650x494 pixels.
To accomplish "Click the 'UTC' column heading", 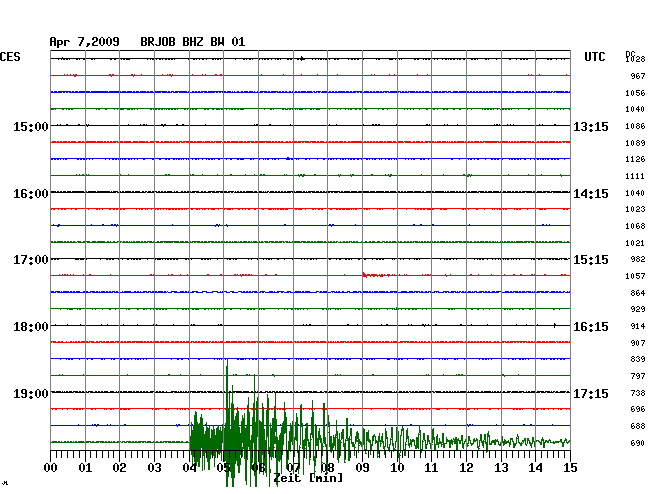I will pyautogui.click(x=595, y=57).
